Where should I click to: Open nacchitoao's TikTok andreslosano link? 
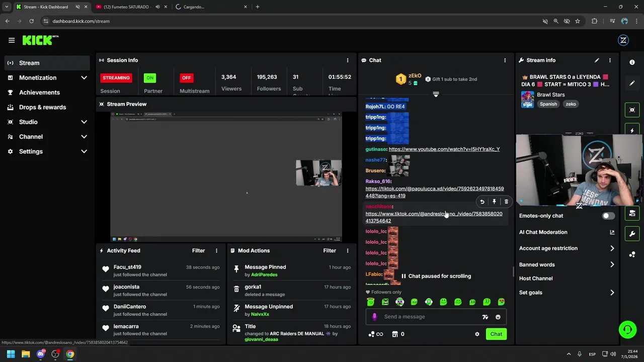[434, 217]
